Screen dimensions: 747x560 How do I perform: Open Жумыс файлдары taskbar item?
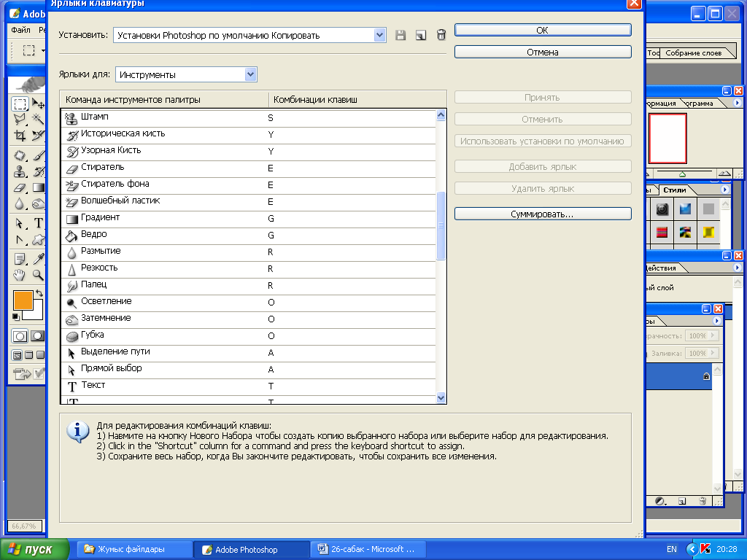click(x=135, y=549)
